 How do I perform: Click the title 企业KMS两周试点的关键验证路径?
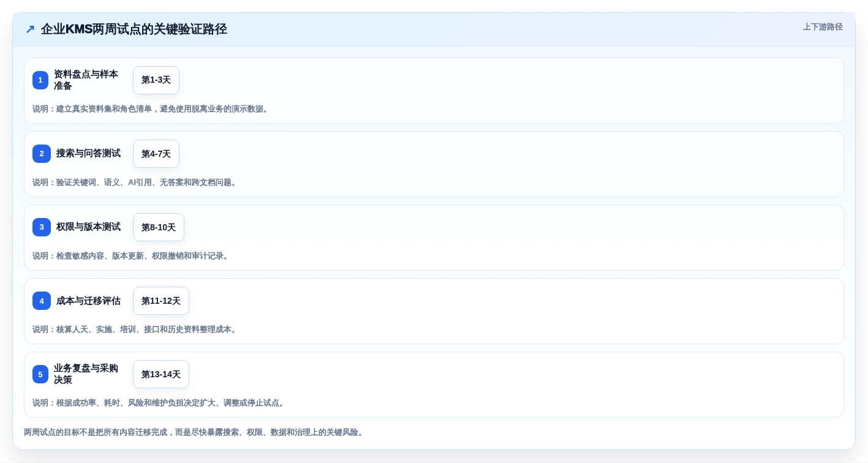(134, 29)
